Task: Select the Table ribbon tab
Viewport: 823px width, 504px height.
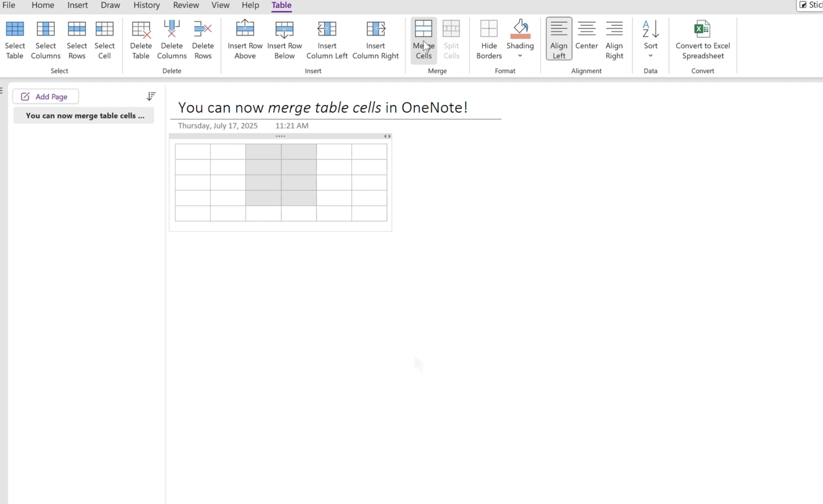Action: 281,5
